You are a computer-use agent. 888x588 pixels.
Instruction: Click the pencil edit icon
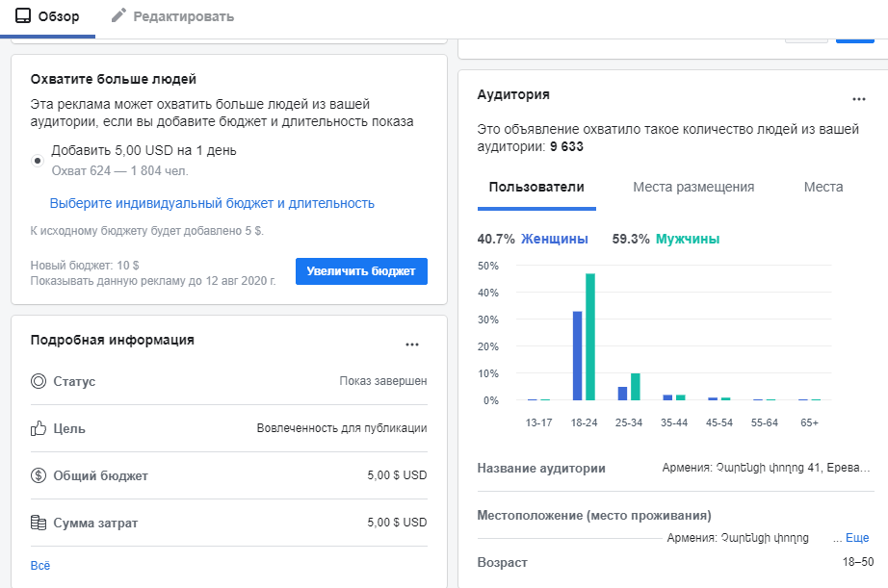coord(118,16)
